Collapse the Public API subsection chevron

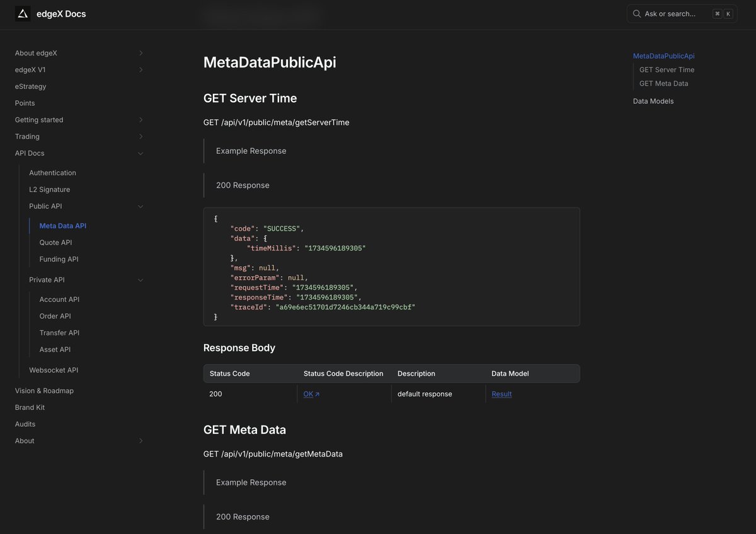point(140,206)
